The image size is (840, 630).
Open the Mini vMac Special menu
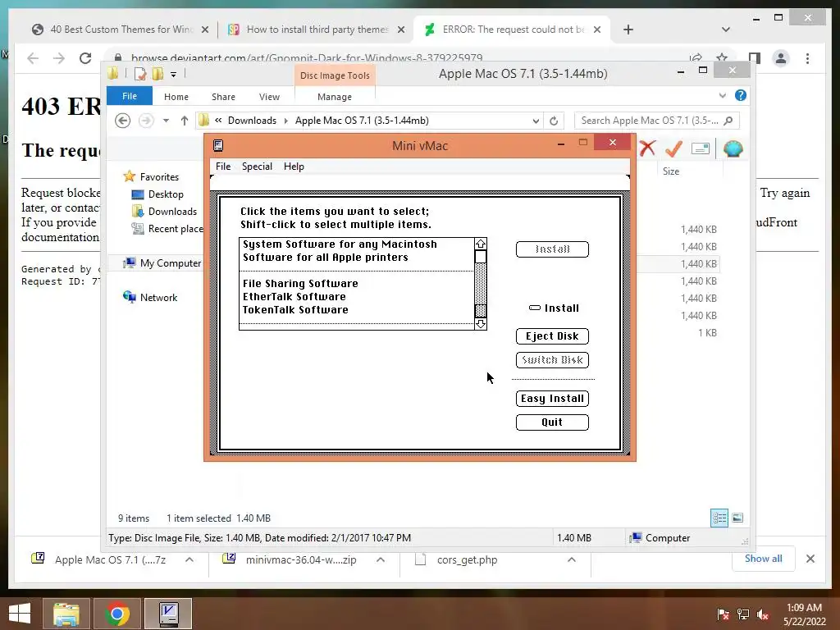[257, 167]
